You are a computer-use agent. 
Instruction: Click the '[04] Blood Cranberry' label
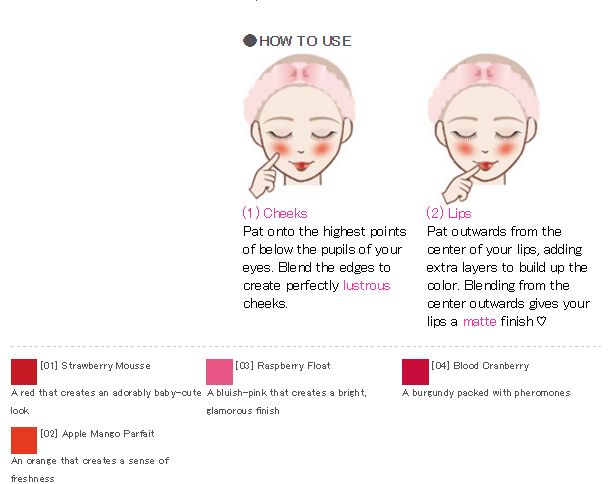click(480, 366)
